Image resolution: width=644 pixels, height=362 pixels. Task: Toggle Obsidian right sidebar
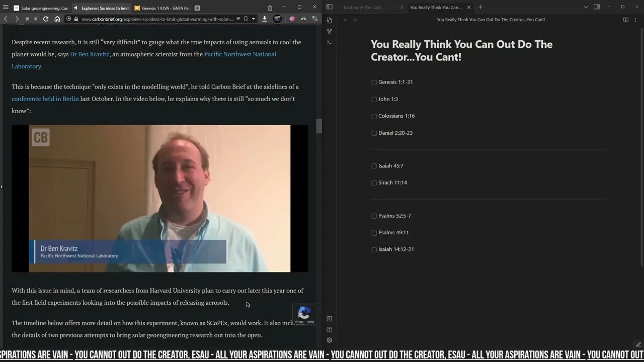click(597, 7)
